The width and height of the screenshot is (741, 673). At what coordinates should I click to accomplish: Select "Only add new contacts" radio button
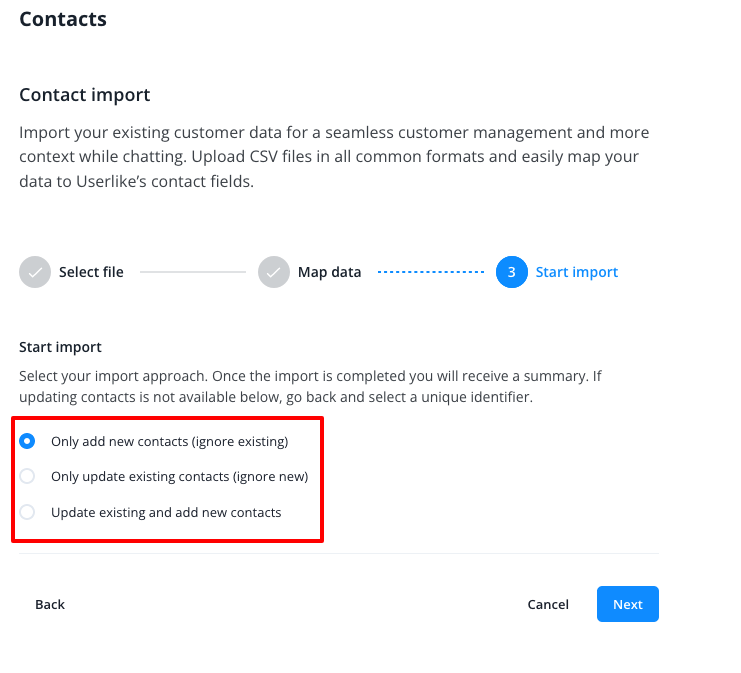click(28, 441)
